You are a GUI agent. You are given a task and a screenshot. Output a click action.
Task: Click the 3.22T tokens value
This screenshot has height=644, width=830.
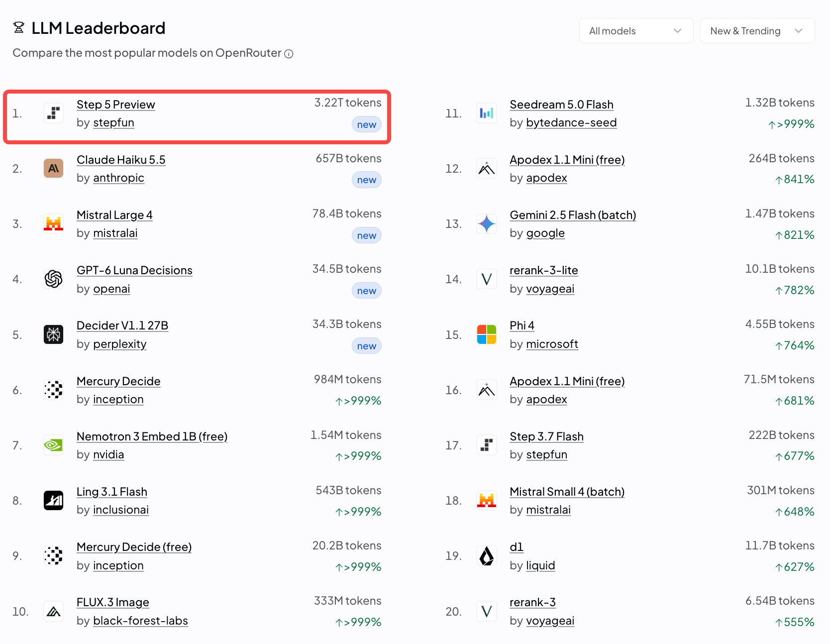pos(347,103)
